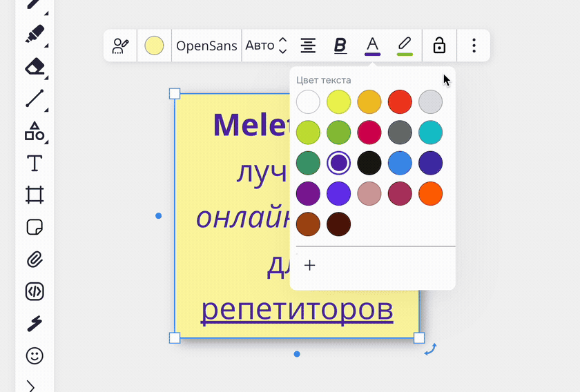The height and width of the screenshot is (392, 580).
Task: Select the eraser tool
Action: [x=35, y=66]
